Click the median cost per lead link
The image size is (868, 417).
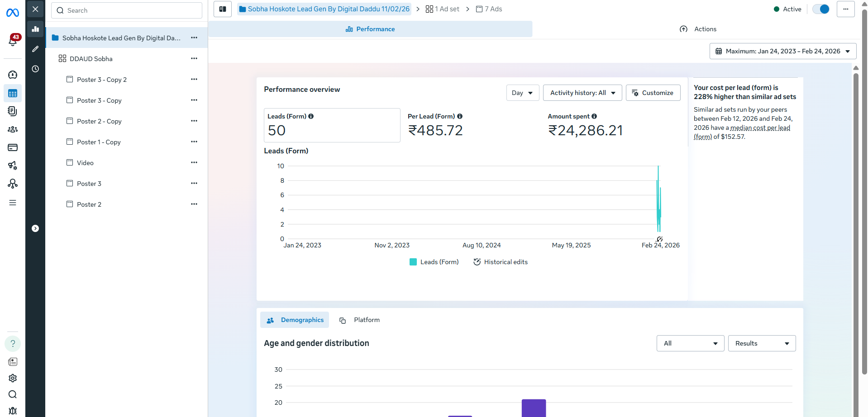coord(760,128)
